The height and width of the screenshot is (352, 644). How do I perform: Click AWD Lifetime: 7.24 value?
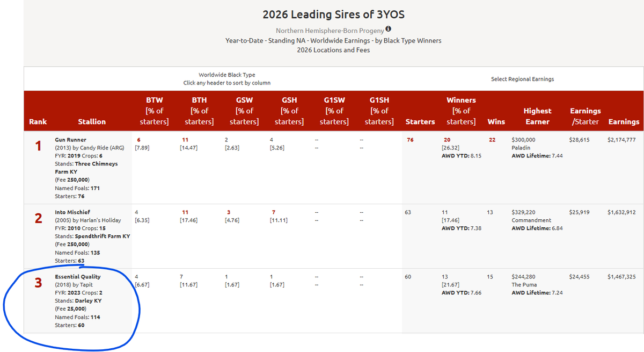pyautogui.click(x=537, y=293)
